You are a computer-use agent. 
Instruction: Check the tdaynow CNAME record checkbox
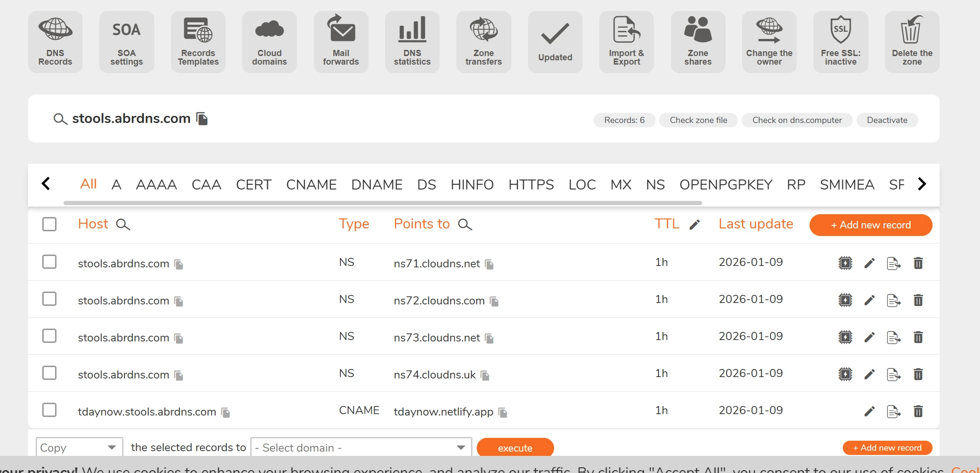tap(49, 410)
